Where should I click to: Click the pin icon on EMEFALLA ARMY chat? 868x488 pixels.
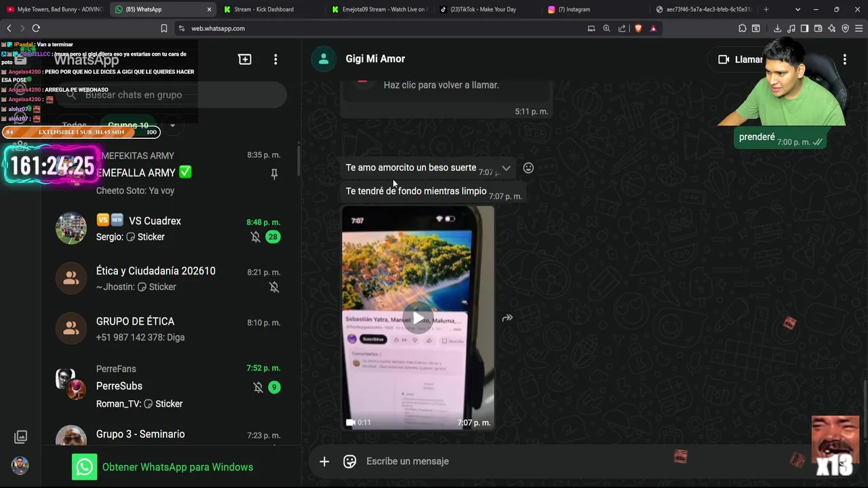(274, 174)
